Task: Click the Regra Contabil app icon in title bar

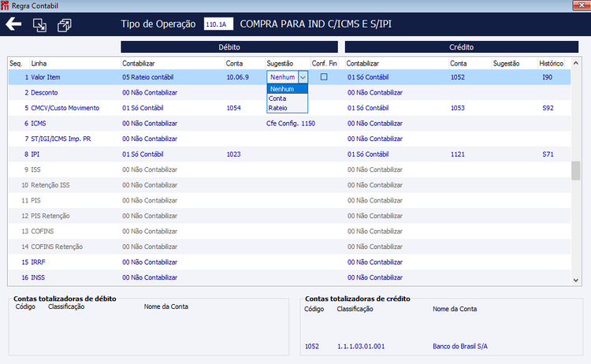Action: click(5, 6)
